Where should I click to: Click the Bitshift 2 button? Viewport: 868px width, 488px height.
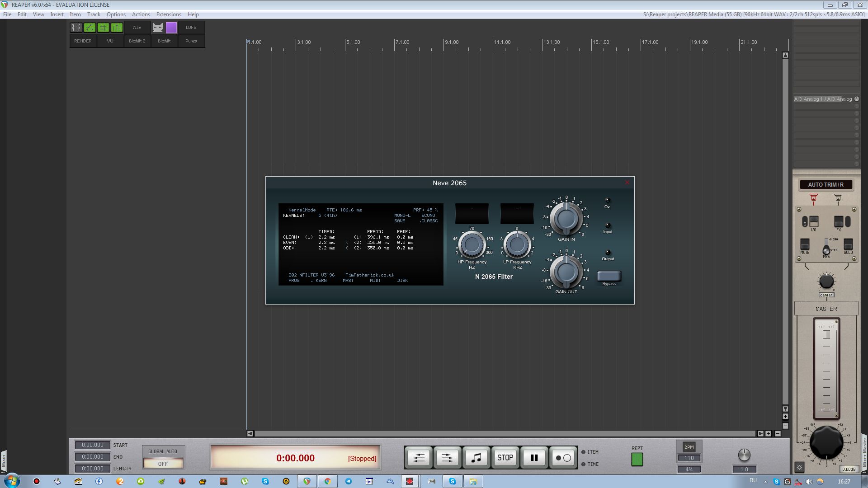click(137, 41)
